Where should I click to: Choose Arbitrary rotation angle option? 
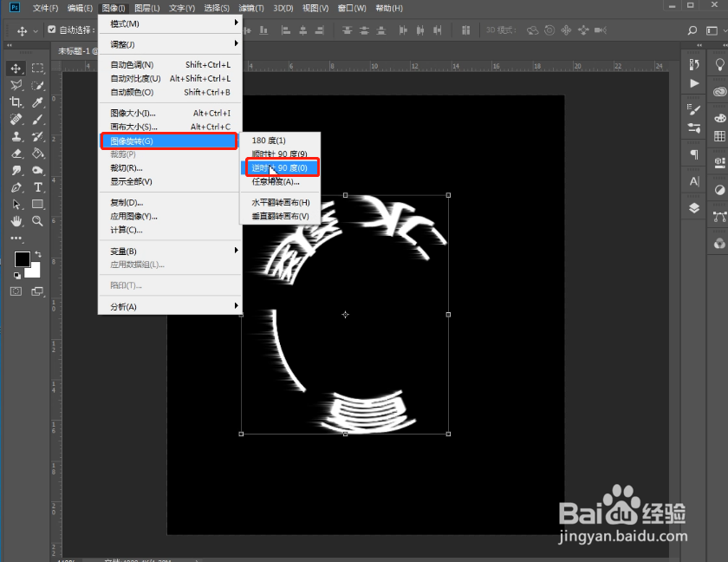point(280,181)
